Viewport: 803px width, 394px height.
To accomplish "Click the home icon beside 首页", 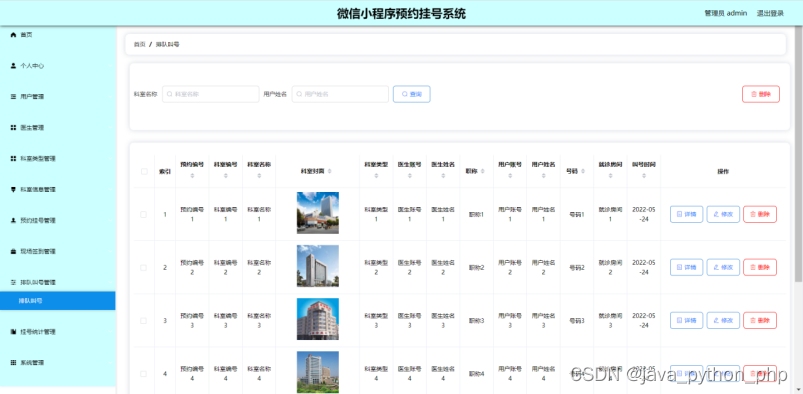I will pos(14,34).
